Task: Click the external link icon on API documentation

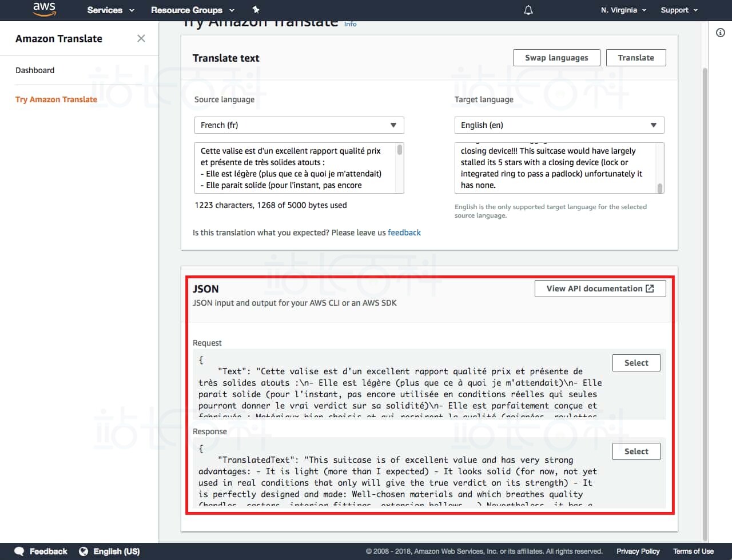Action: coord(650,289)
